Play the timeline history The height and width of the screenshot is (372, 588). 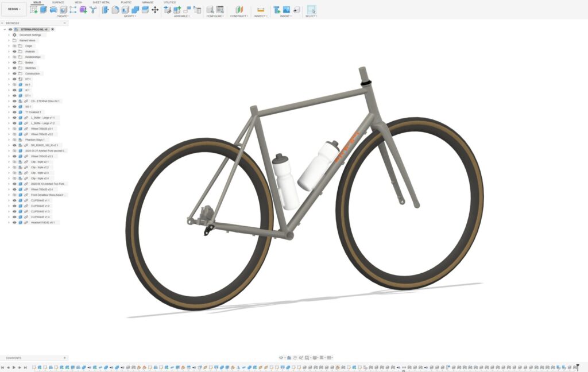coord(14,367)
